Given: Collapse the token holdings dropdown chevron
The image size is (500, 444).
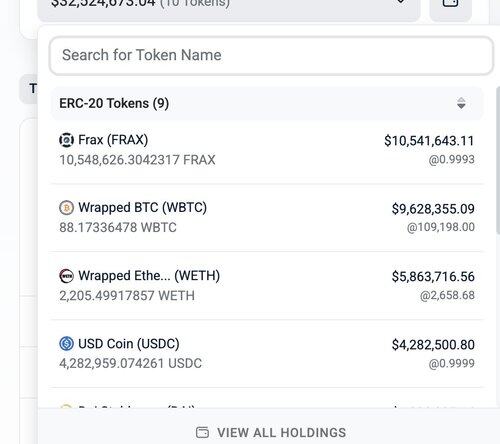Looking at the screenshot, I should [x=401, y=3].
